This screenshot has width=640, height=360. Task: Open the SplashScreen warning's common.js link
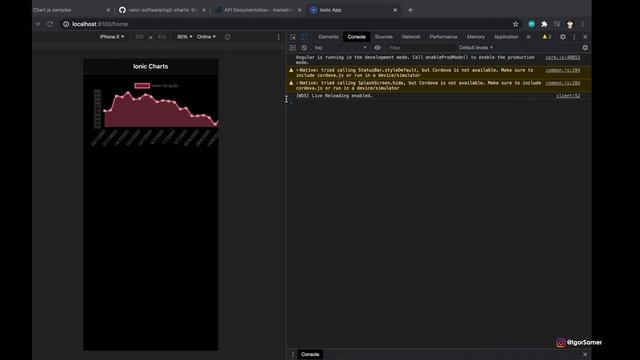tap(562, 83)
